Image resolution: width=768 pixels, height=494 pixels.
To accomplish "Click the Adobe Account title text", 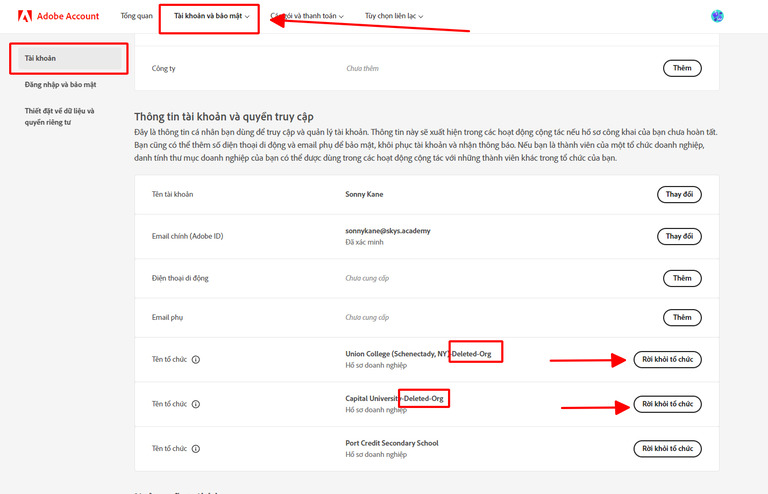I will coord(68,16).
